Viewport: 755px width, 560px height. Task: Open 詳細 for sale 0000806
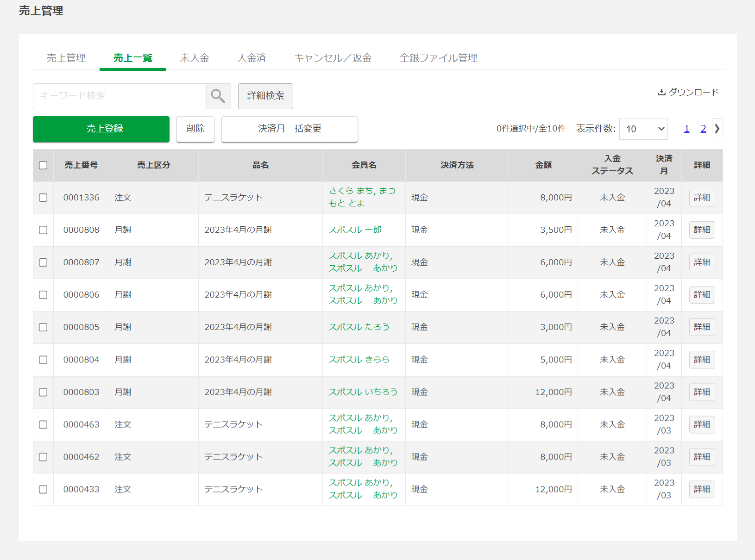click(x=702, y=295)
